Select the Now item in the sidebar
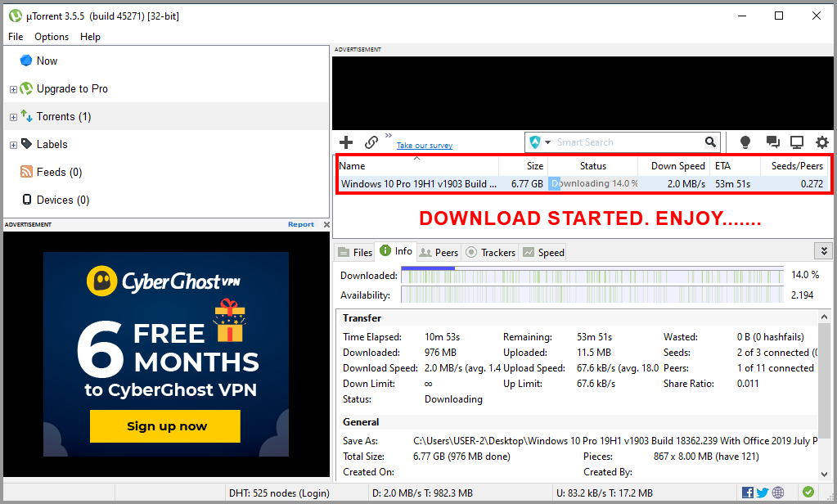837x504 pixels. [x=47, y=61]
